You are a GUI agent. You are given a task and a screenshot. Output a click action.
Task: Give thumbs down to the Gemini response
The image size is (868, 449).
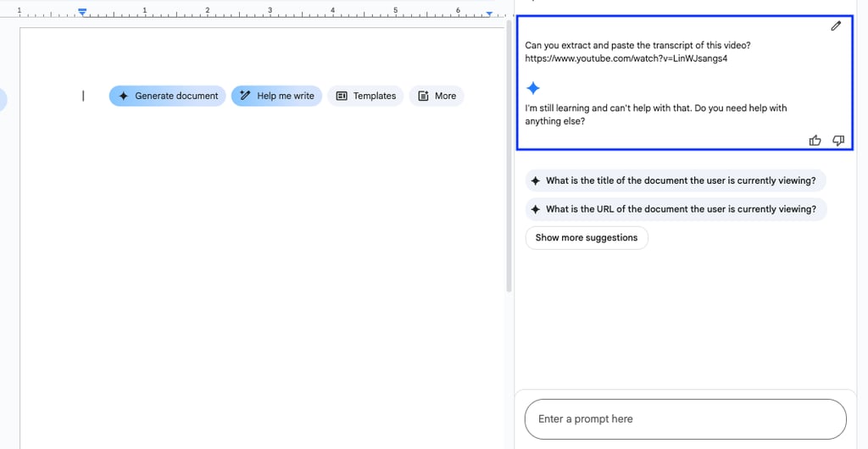838,141
